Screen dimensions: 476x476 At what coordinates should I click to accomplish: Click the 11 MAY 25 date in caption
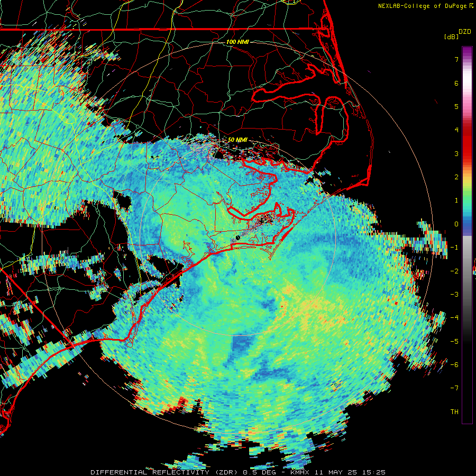(x=336, y=472)
